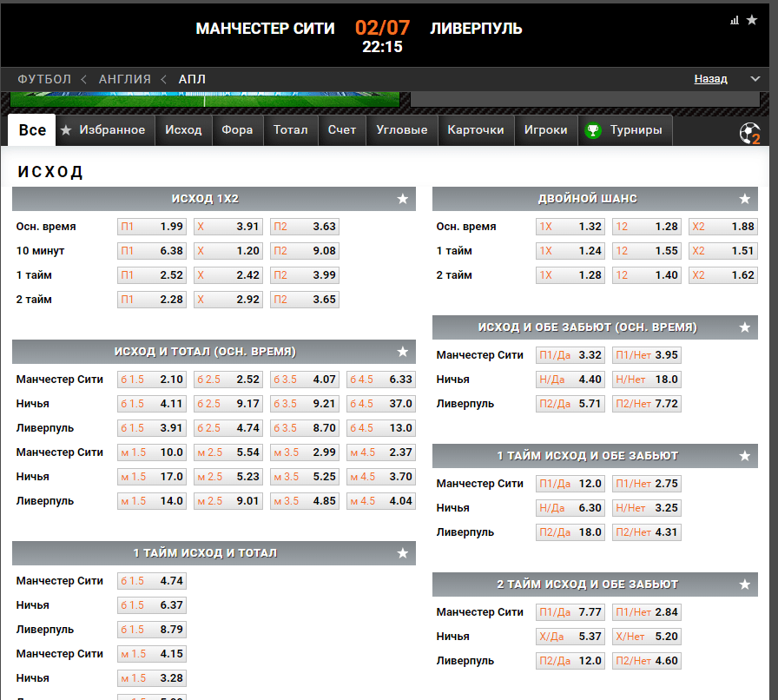Screen dimensions: 778x700
Task: Open match statistics chart icon in header
Action: point(735,20)
